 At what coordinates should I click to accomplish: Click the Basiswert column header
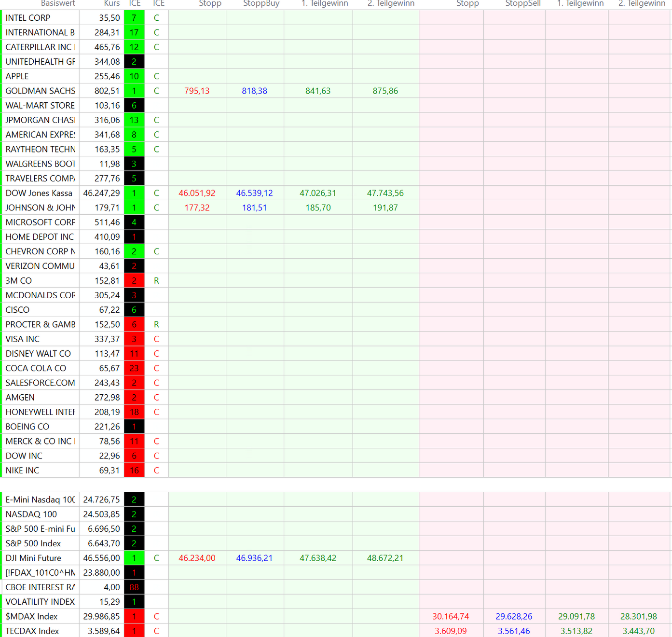click(x=58, y=3)
